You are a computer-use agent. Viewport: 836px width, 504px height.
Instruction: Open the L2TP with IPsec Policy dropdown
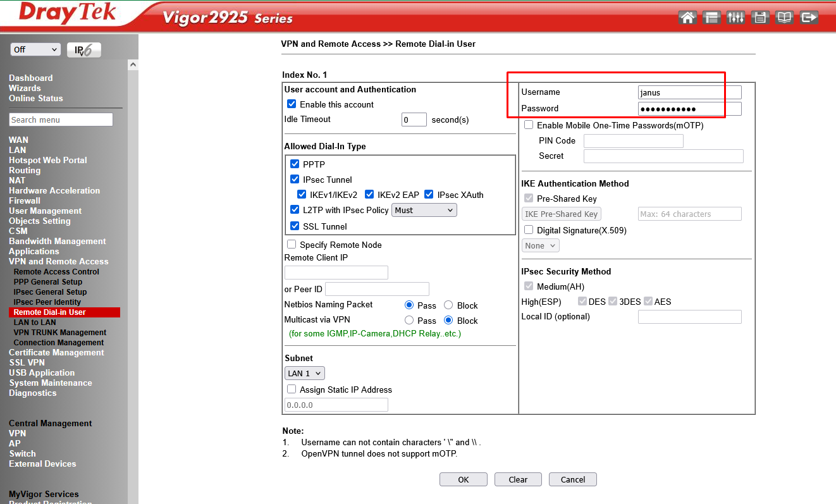(x=424, y=210)
